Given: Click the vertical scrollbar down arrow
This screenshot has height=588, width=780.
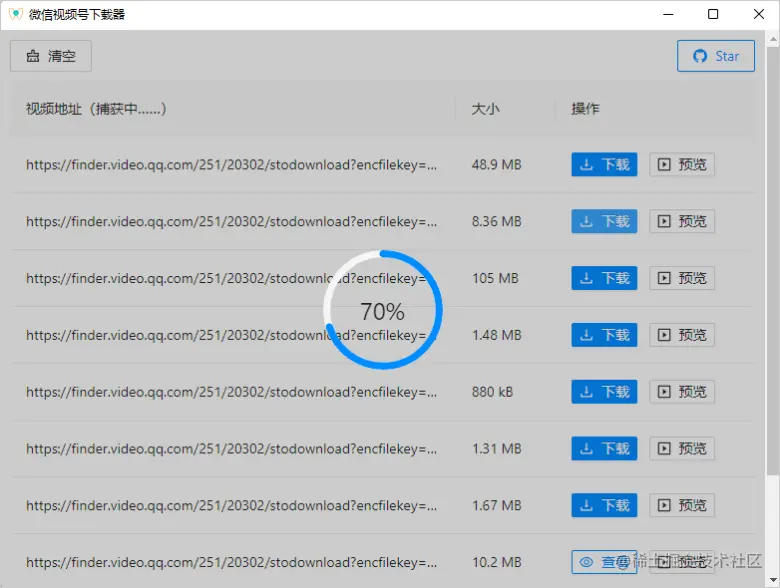Looking at the screenshot, I should click(x=773, y=580).
